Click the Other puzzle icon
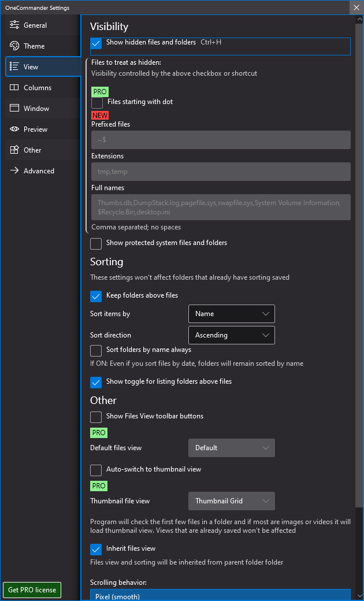 tap(14, 150)
